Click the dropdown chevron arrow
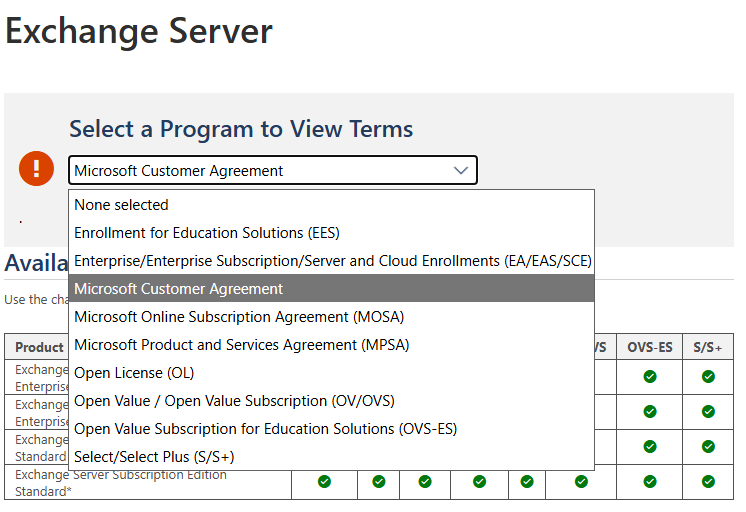Image resolution: width=746 pixels, height=512 pixels. coord(461,170)
